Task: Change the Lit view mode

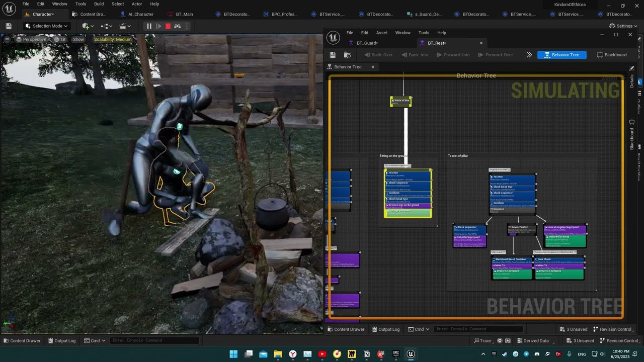Action: [x=60, y=39]
